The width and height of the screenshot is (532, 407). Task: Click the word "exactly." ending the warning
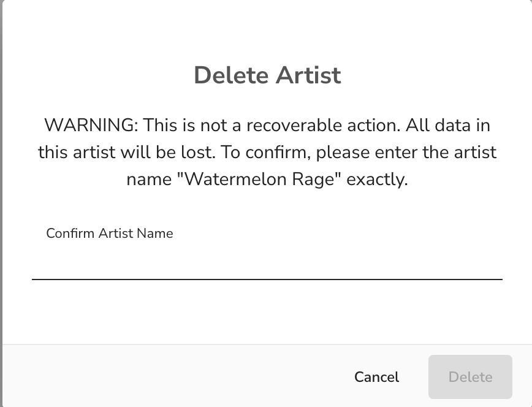(377, 180)
